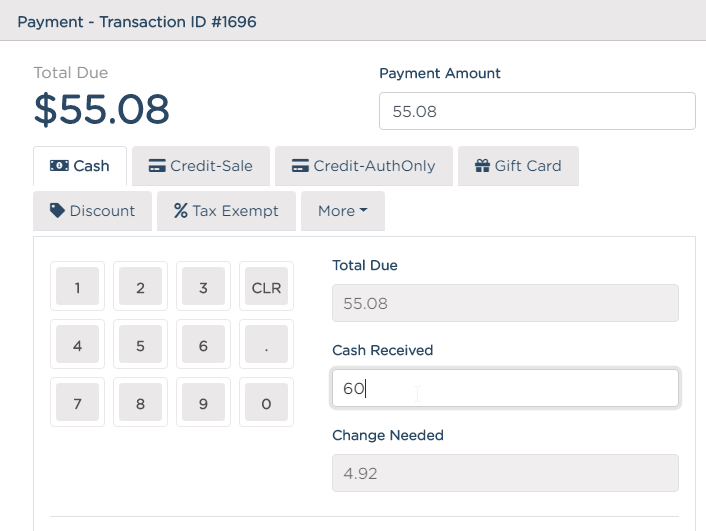Screen dimensions: 706x531
Task: Switch to the Credit-Sale tab
Action: (x=201, y=166)
